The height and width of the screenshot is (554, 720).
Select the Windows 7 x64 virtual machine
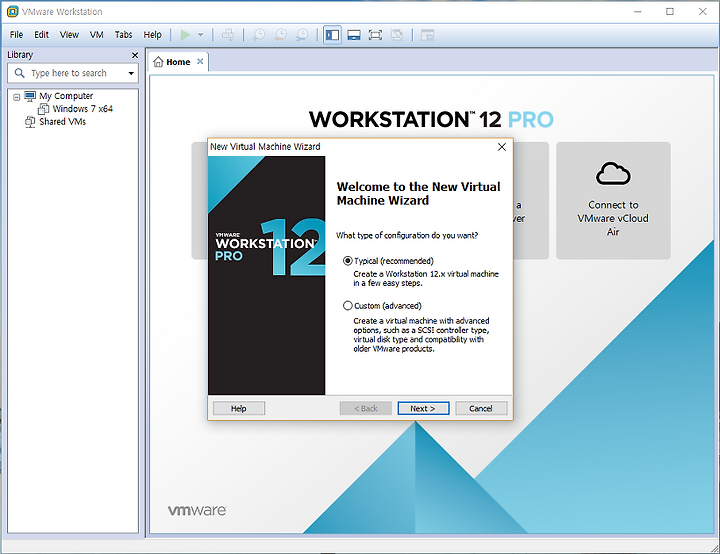click(83, 109)
